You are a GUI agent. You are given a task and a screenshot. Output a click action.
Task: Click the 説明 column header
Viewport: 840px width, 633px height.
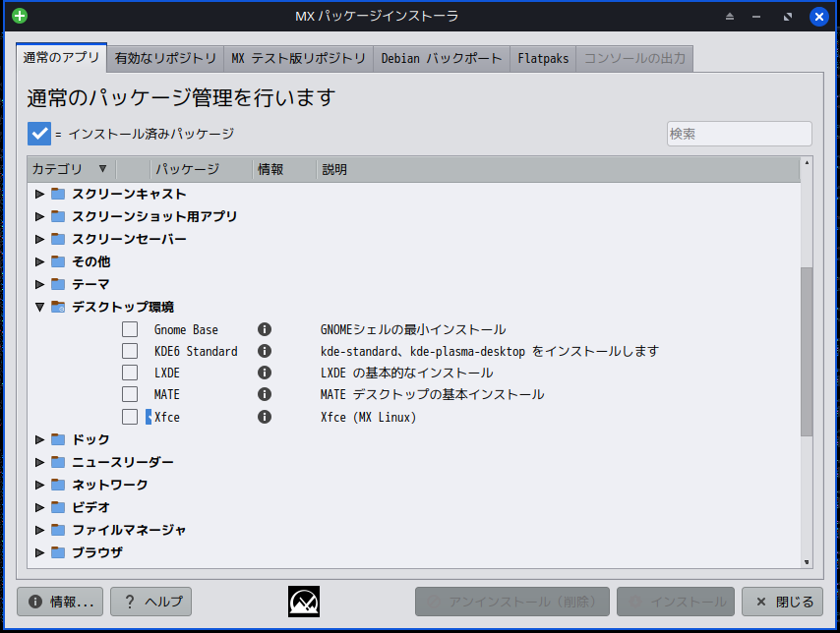(x=558, y=169)
